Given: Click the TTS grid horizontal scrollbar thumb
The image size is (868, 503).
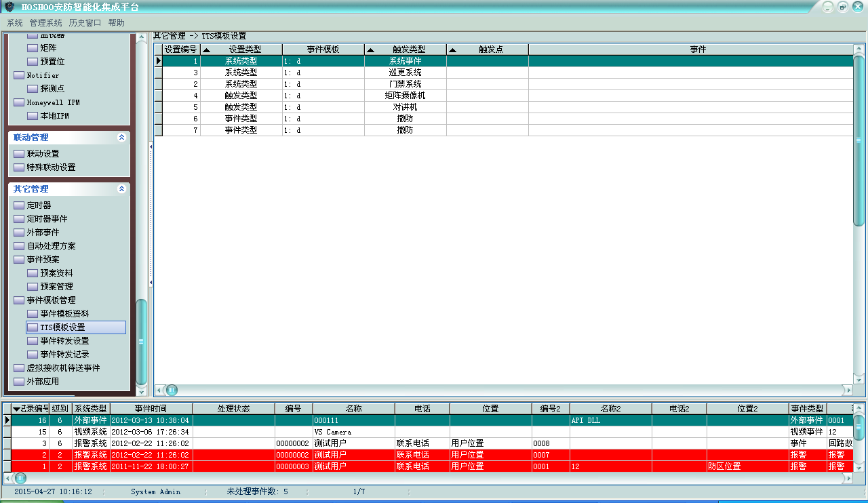Looking at the screenshot, I should point(172,390).
